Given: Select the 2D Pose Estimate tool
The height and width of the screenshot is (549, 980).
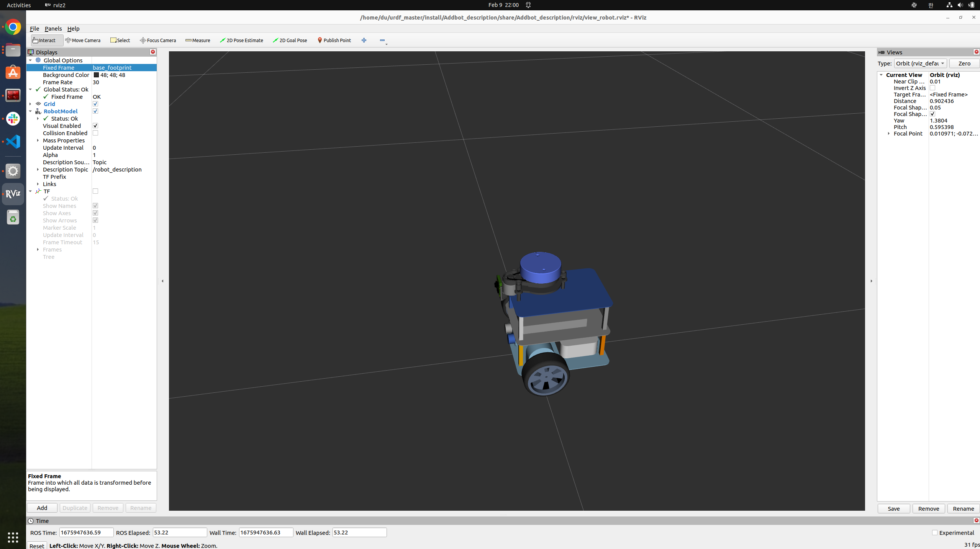Looking at the screenshot, I should [241, 40].
